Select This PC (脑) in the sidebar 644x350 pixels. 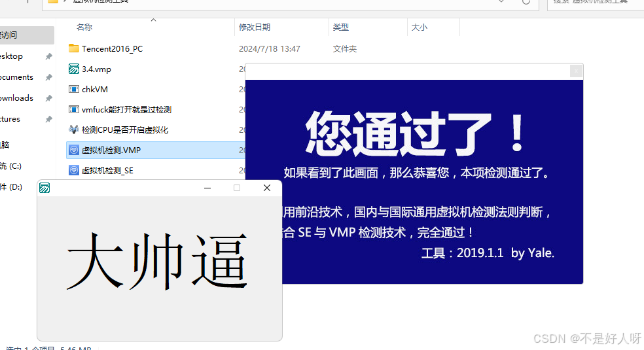(5, 145)
